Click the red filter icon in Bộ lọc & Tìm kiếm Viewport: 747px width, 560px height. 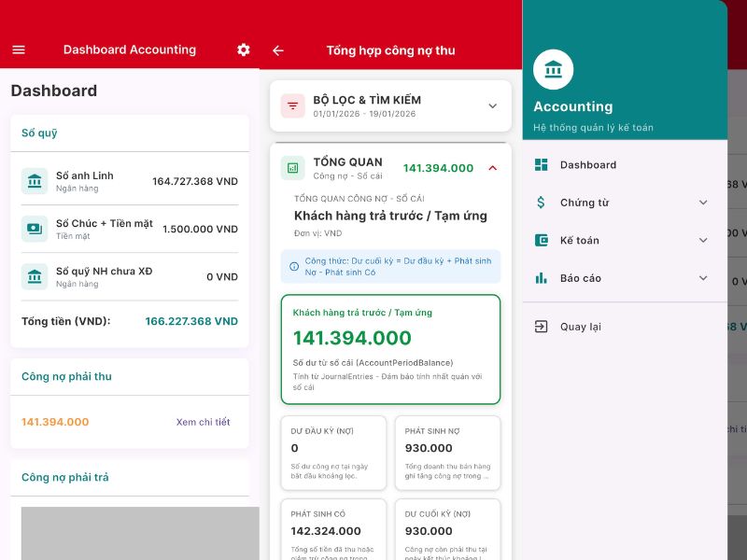(x=293, y=106)
